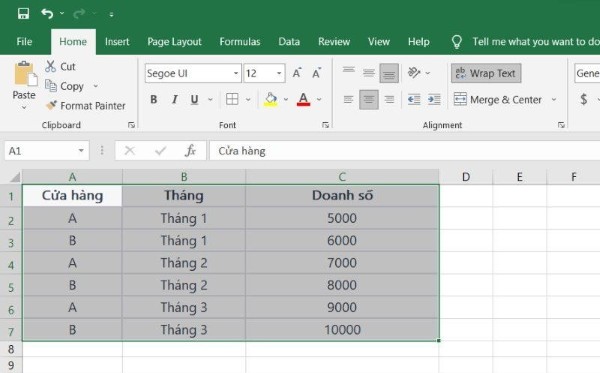Expand the borders options arrow

(x=248, y=99)
